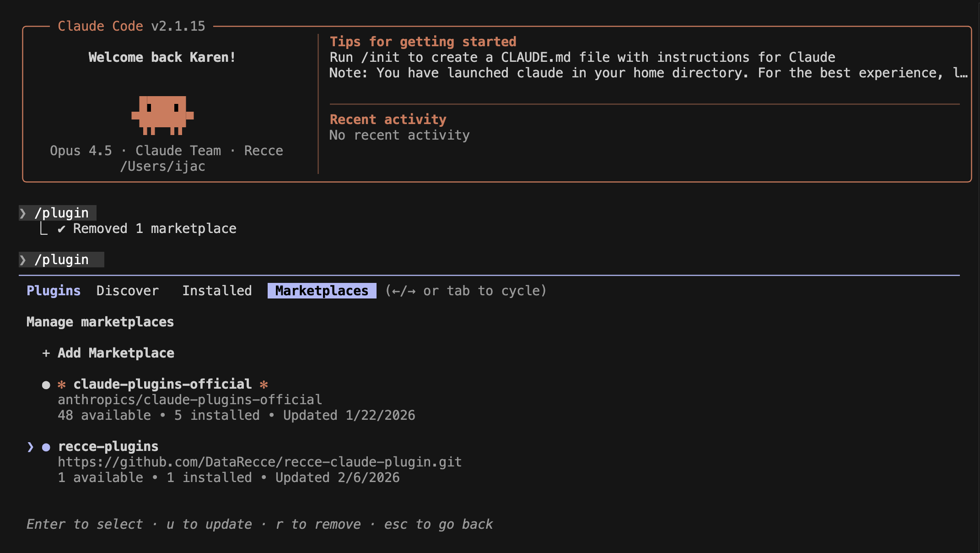This screenshot has height=553, width=980.
Task: Select the claude-plugins-official marketplace entry
Action: [162, 384]
